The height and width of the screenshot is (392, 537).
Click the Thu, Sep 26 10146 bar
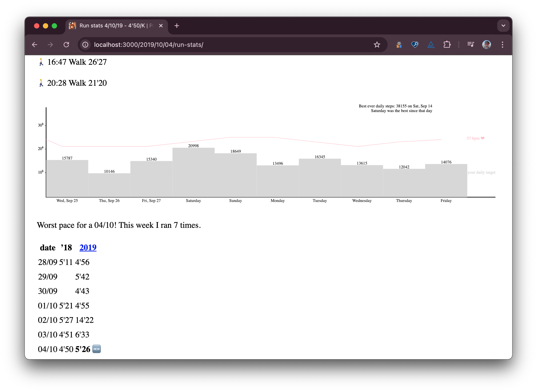[109, 185]
